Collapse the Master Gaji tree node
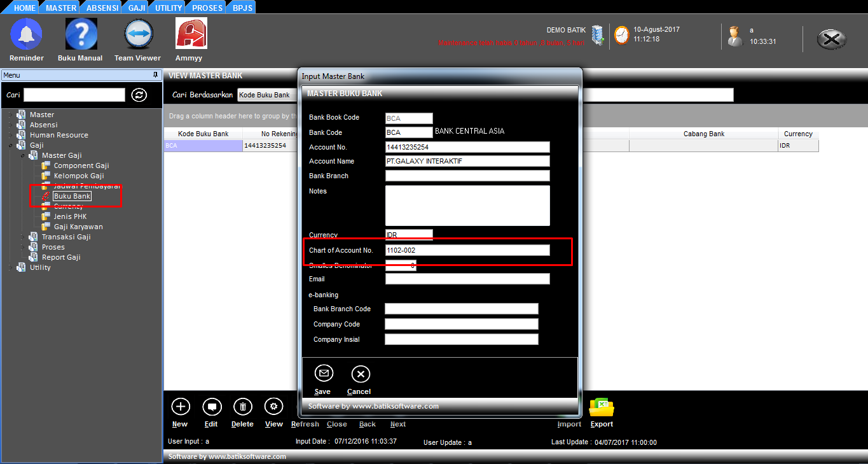This screenshot has height=464, width=868. [x=23, y=155]
